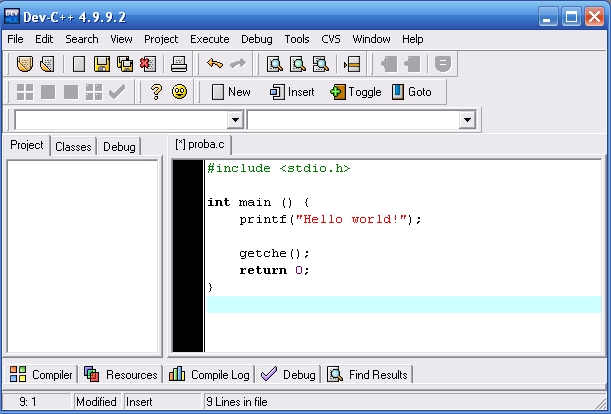Click the Print icon
This screenshot has width=611, height=414.
[179, 64]
